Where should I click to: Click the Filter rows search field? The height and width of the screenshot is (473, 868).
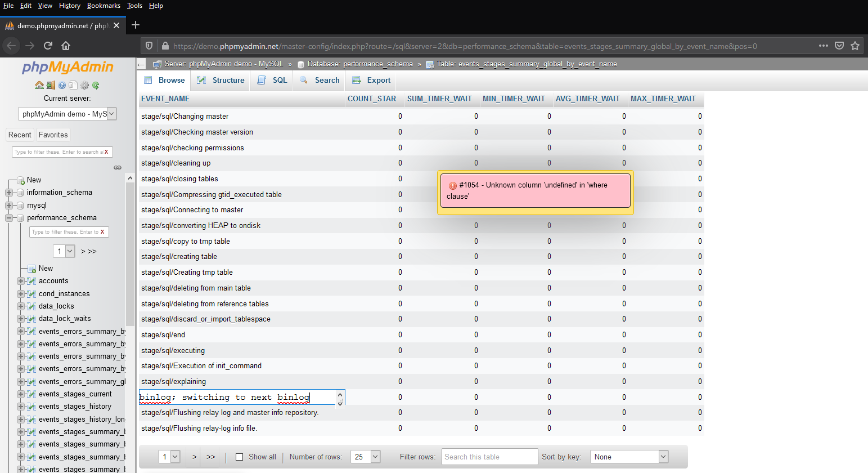click(x=489, y=457)
